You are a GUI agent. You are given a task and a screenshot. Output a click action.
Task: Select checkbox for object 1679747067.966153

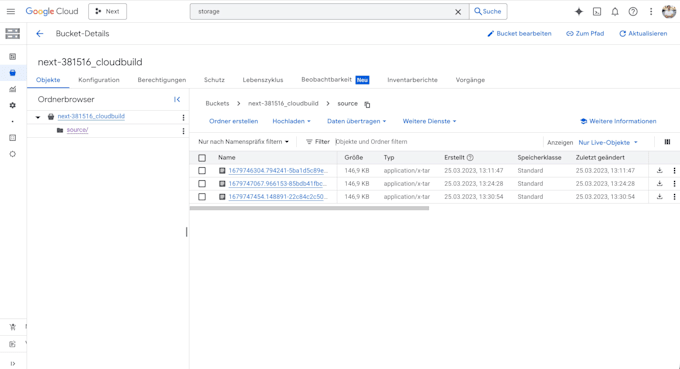202,184
